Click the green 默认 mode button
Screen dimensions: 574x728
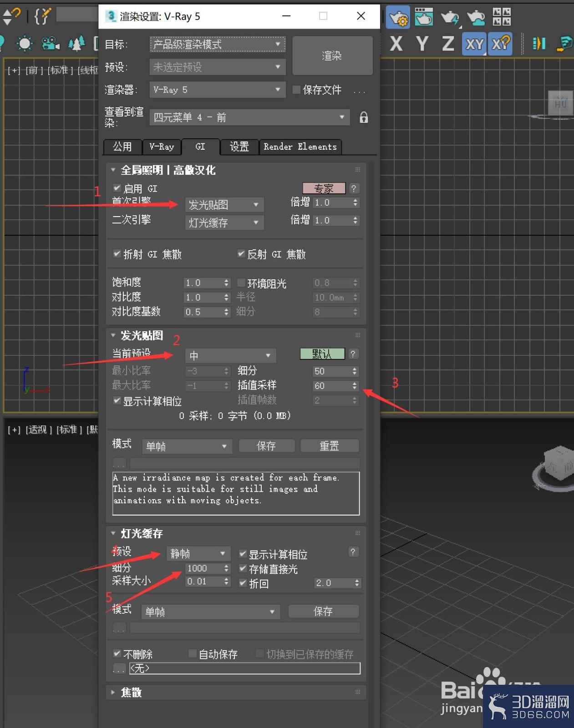coord(322,354)
